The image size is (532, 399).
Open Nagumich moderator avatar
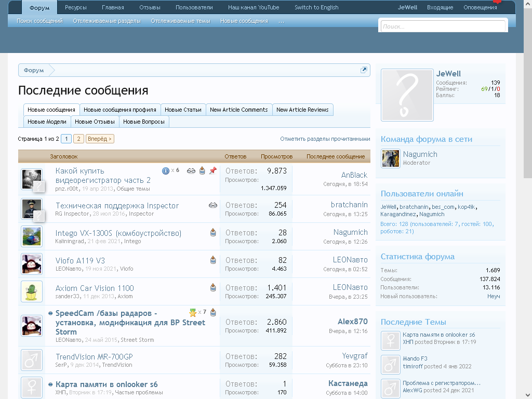[x=390, y=158]
